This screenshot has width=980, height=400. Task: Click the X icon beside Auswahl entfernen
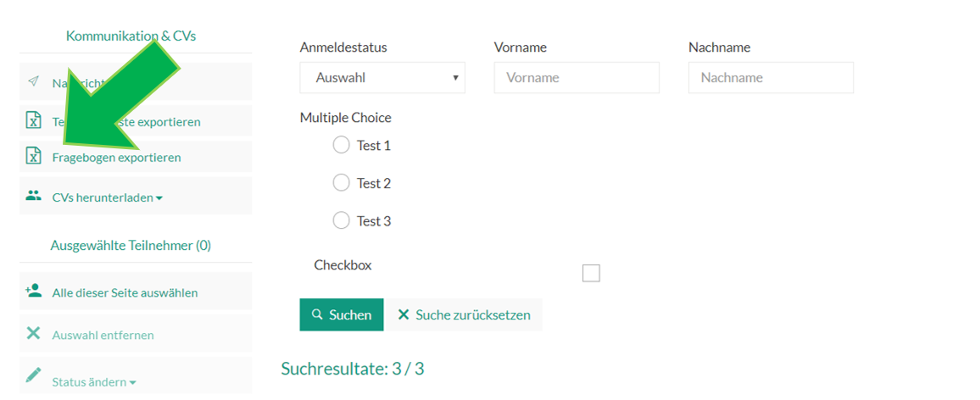pos(33,333)
